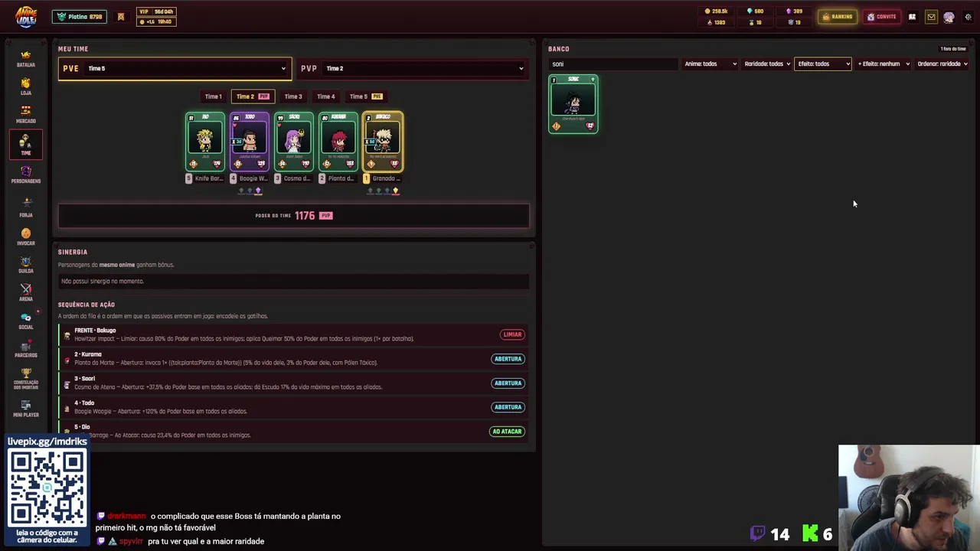This screenshot has width=980, height=551.
Task: Select the Sonic card in Banco
Action: (573, 104)
